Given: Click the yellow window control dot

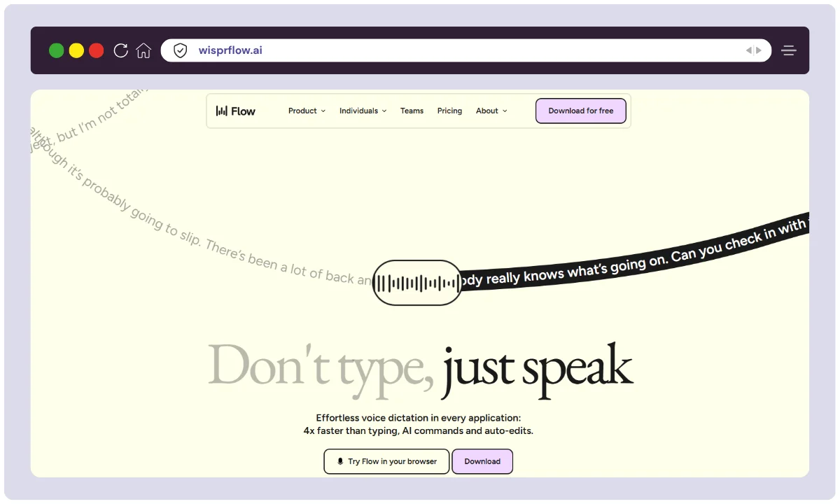Looking at the screenshot, I should pos(76,50).
